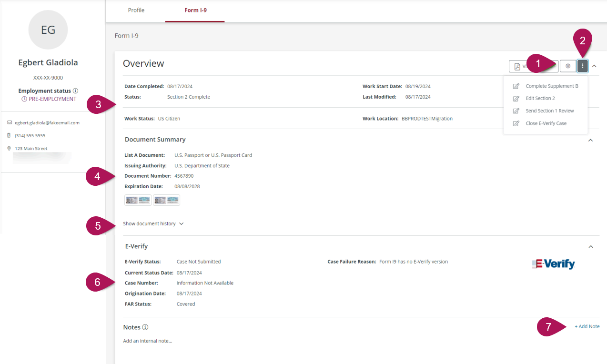The width and height of the screenshot is (607, 364).
Task: Collapse the Document Summary section
Action: (x=591, y=140)
